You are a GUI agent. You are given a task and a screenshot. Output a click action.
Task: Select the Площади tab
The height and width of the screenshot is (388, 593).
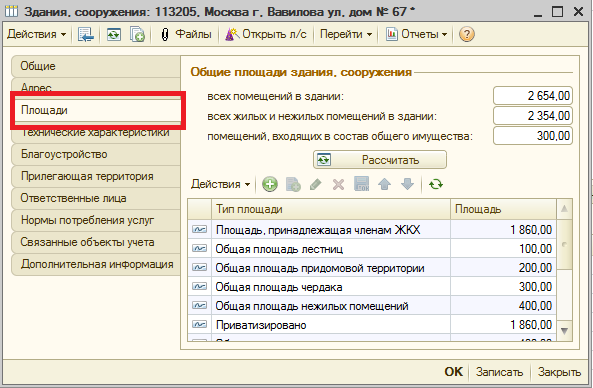click(x=98, y=110)
